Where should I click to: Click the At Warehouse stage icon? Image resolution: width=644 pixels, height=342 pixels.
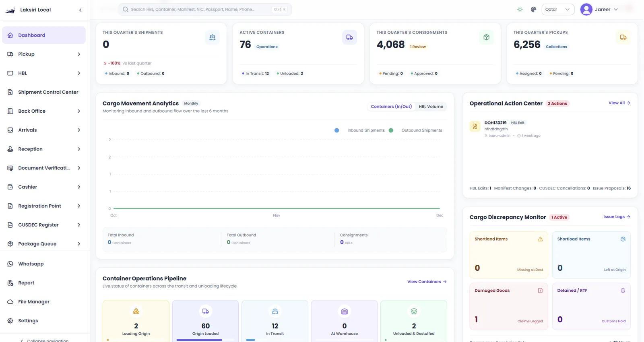[x=345, y=311]
